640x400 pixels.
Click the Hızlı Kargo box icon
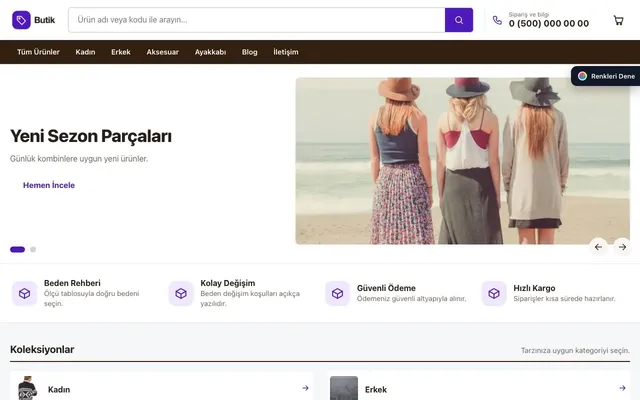pos(494,293)
